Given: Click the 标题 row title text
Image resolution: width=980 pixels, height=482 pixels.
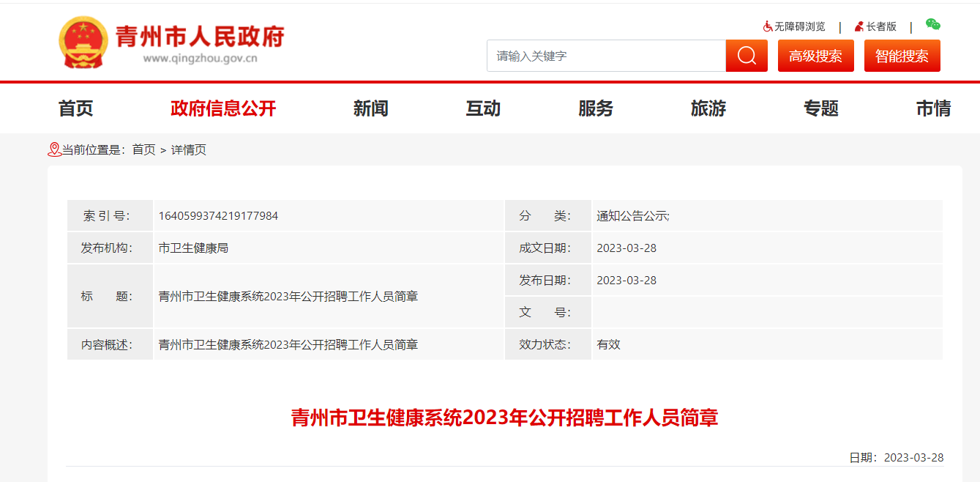Looking at the screenshot, I should click(288, 296).
